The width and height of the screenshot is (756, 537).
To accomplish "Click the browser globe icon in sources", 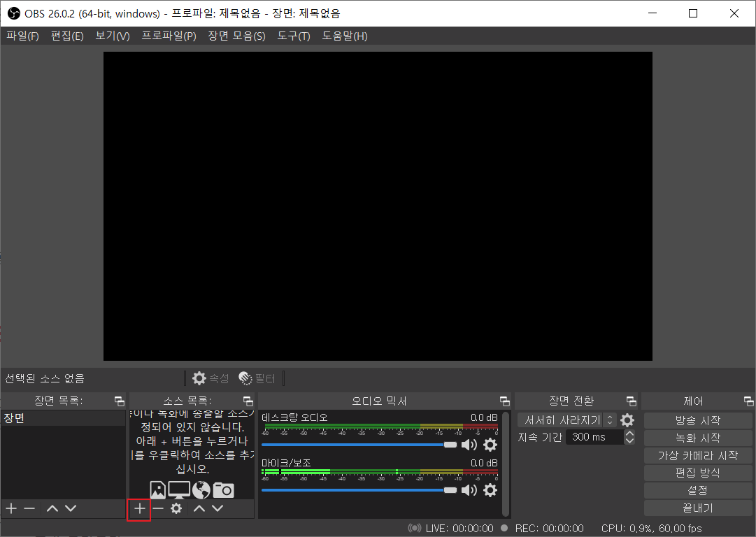I will [x=201, y=490].
